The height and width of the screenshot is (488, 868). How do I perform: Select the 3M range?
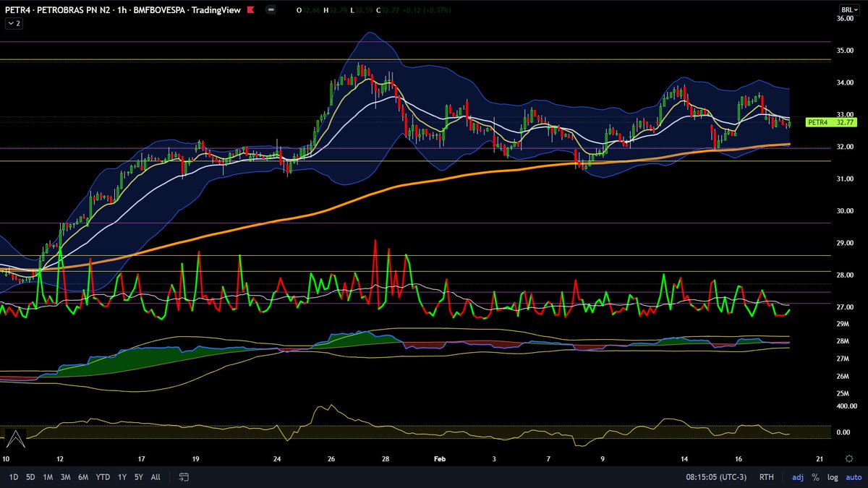coord(65,477)
